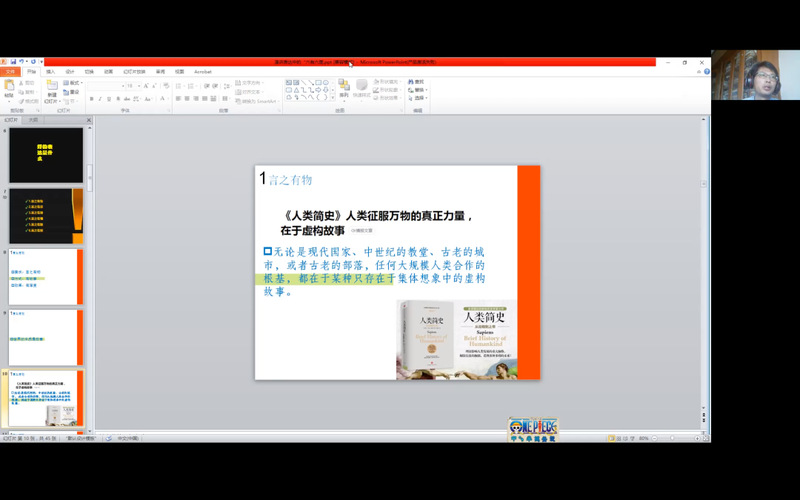Toggle text Shadow formatting

coord(118,99)
